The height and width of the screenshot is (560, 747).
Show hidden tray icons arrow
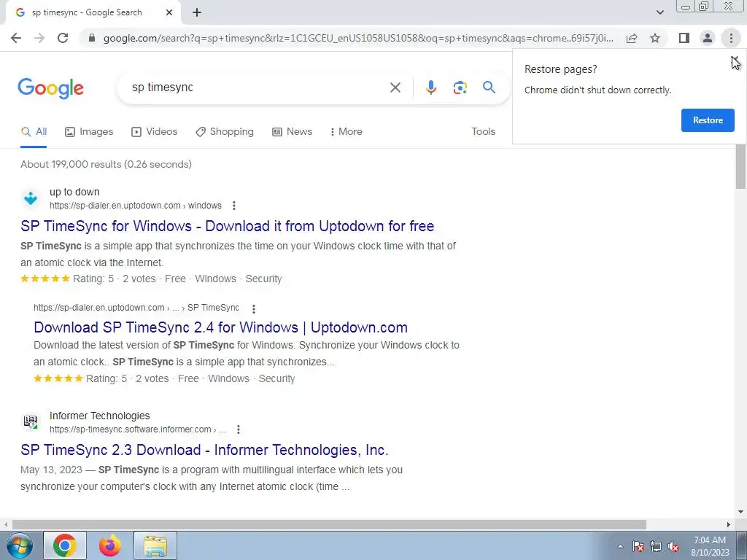point(620,546)
